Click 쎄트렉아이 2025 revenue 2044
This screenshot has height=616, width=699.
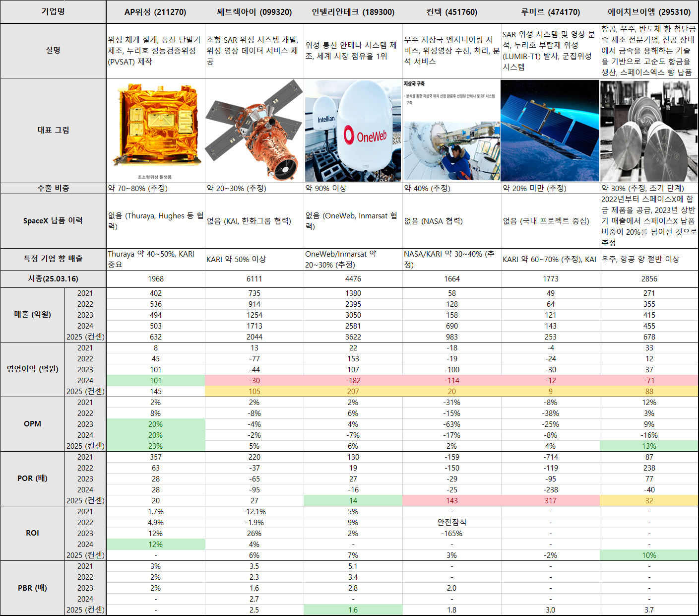pyautogui.click(x=254, y=337)
